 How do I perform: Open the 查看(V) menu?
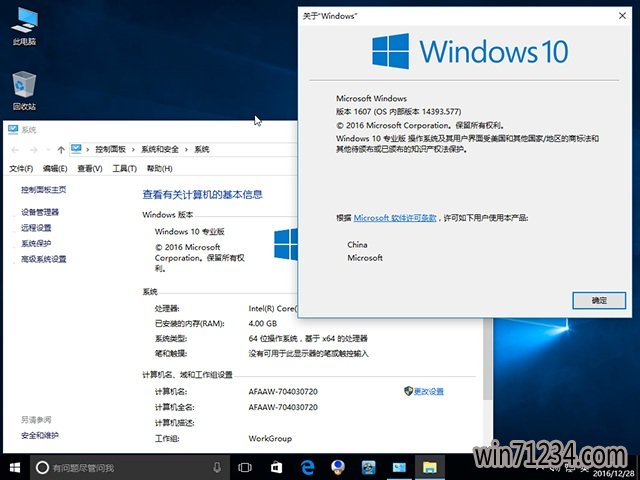click(x=90, y=169)
